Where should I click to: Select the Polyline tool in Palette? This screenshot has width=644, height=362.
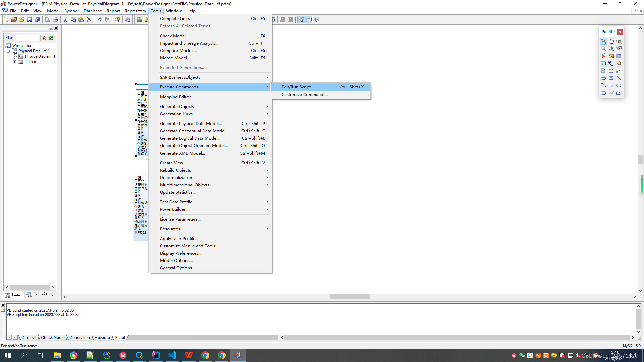(611, 93)
